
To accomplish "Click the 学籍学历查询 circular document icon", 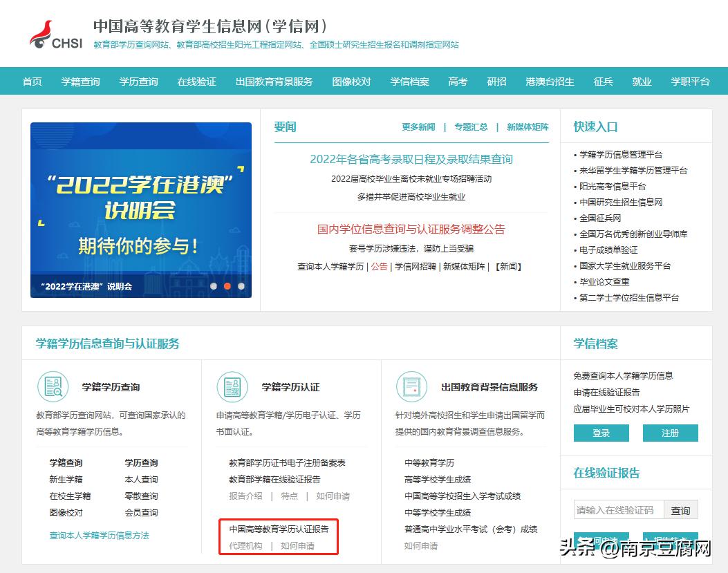I will click(53, 388).
